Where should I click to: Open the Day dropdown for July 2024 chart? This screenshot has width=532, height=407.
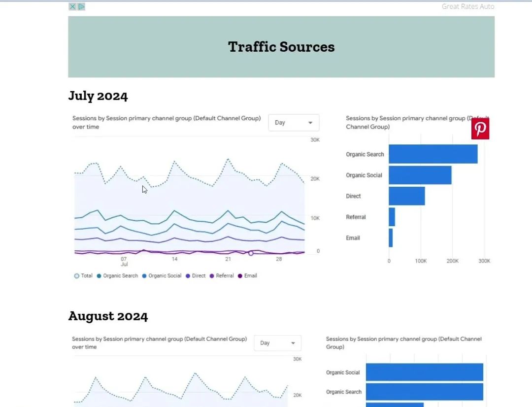coord(294,123)
